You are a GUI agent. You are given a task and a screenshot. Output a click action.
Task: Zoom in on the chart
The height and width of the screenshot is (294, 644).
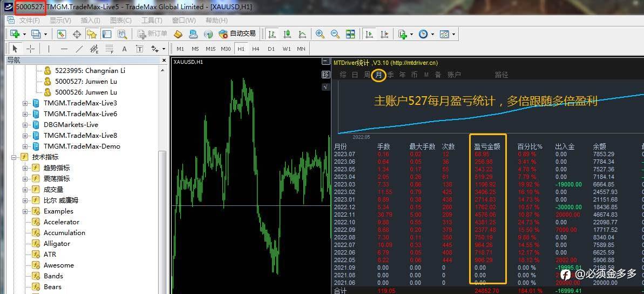[x=320, y=34]
